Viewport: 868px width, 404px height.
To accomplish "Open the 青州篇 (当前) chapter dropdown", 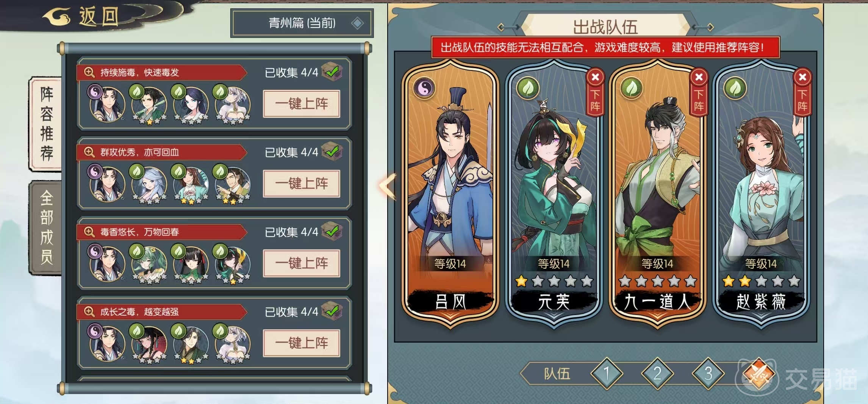I will coord(302,23).
